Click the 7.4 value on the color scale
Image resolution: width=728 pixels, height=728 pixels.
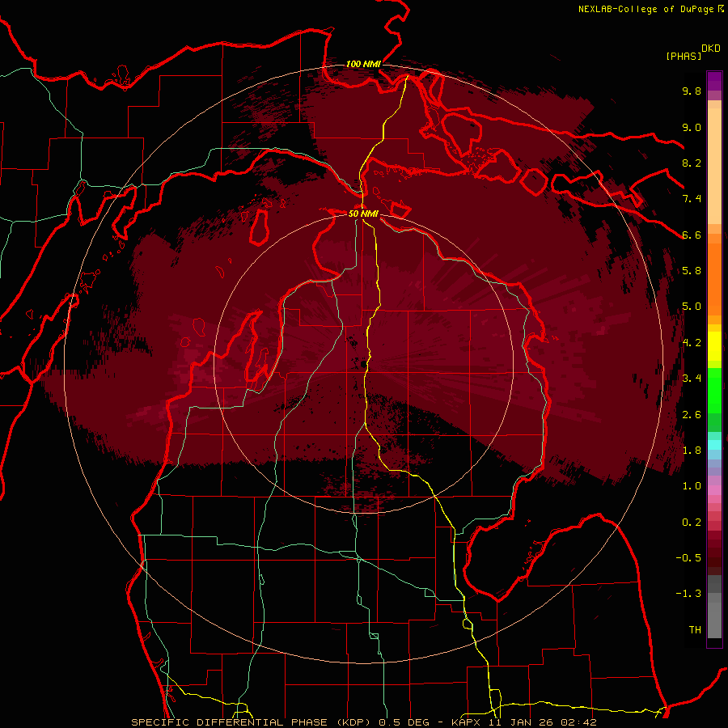click(692, 199)
